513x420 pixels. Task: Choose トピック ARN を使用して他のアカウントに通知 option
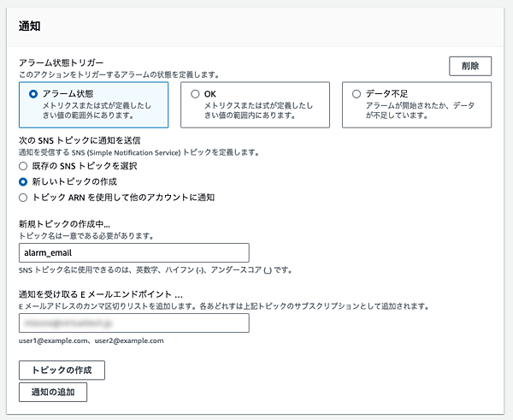click(x=24, y=197)
